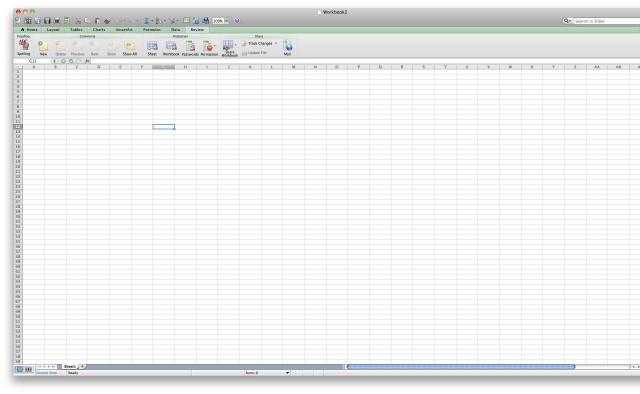Open the Data ribbon tab
The height and width of the screenshot is (394, 640).
176,30
